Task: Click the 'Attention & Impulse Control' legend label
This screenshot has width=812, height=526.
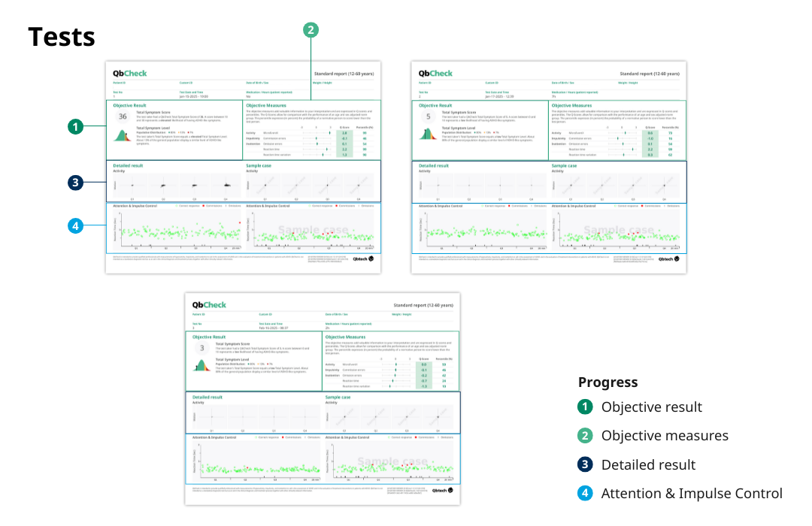Action: (x=692, y=494)
